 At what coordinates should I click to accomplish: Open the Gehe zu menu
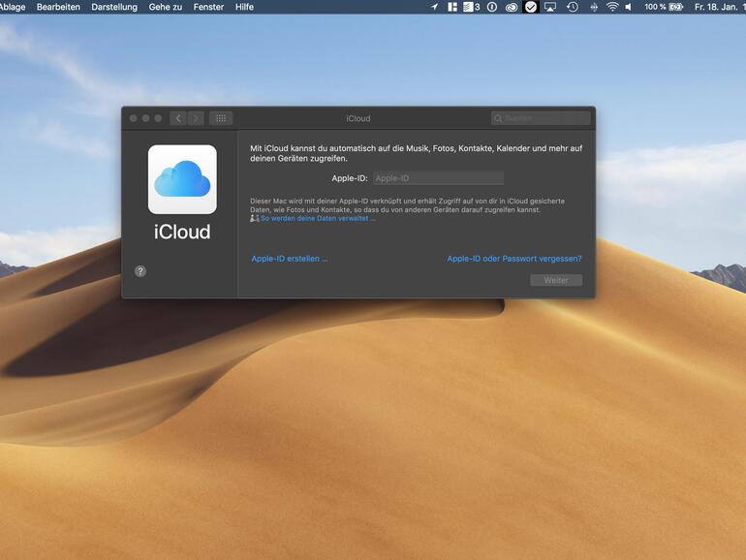click(x=165, y=7)
